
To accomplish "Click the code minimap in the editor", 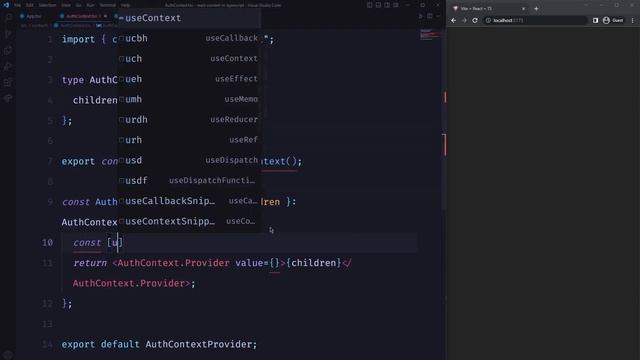I will (430, 34).
